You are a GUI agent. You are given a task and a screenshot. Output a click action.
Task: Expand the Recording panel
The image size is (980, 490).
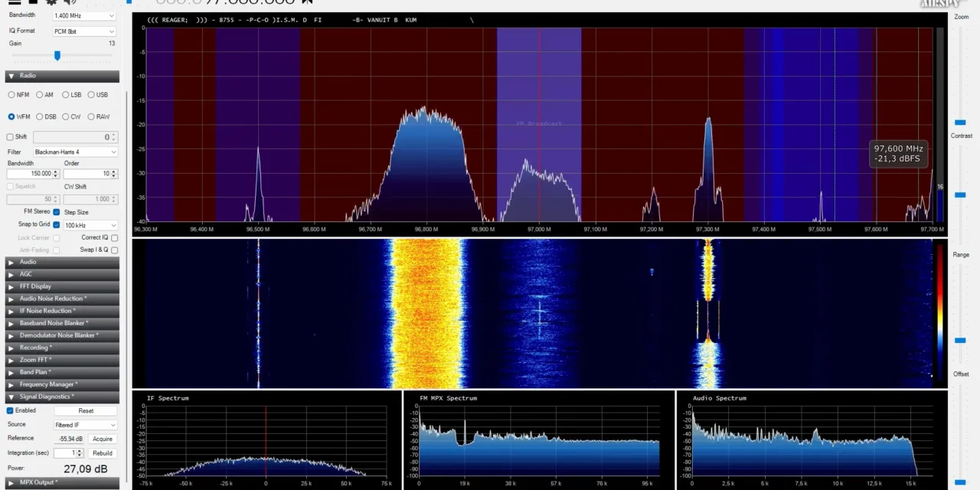click(x=62, y=348)
